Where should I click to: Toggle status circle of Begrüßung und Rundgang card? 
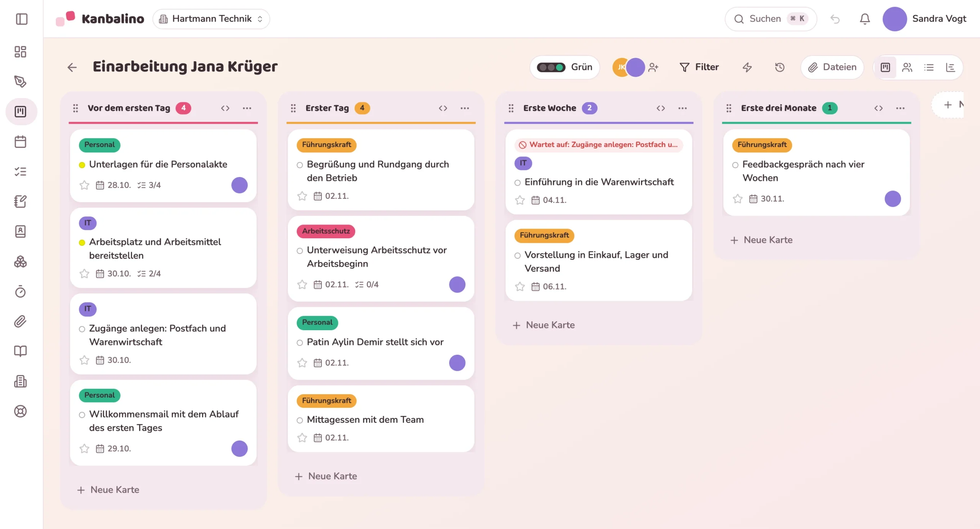300,165
